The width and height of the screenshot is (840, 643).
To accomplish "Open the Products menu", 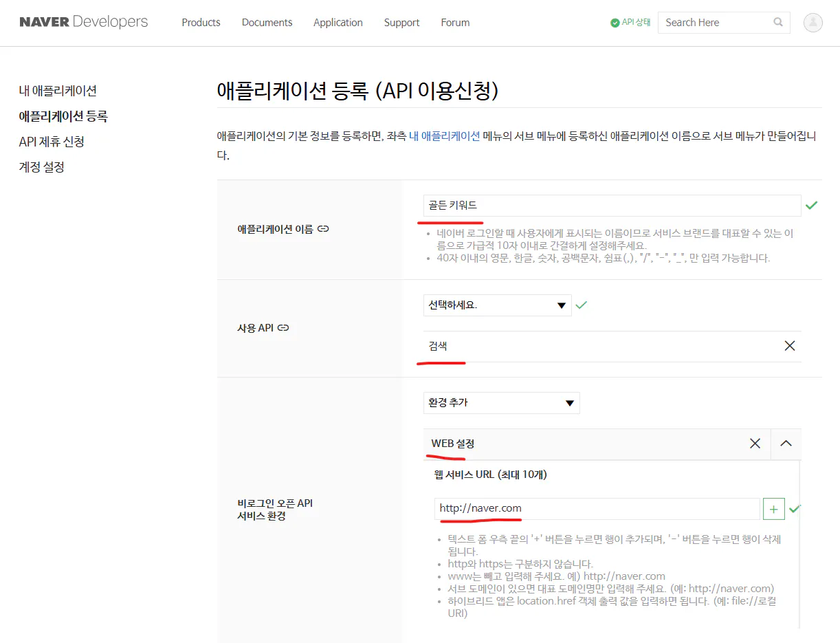I will pyautogui.click(x=201, y=23).
